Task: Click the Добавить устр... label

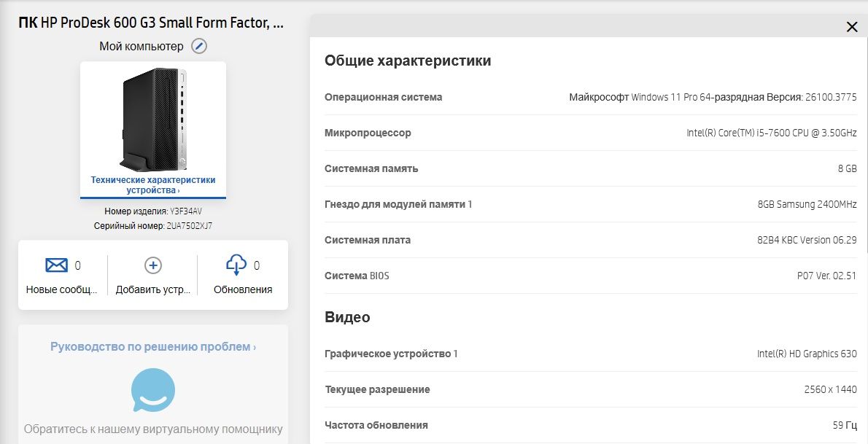Action: tap(152, 289)
